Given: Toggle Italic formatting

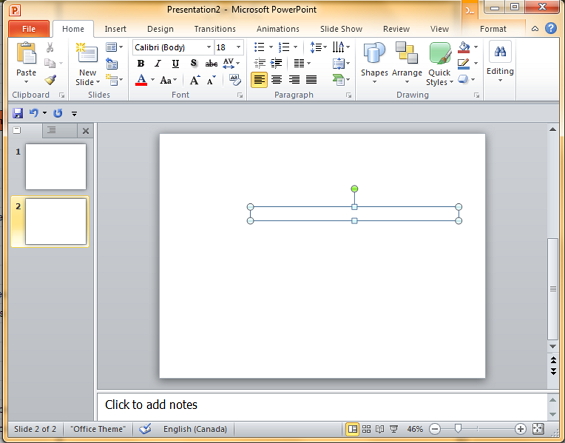Looking at the screenshot, I should pyautogui.click(x=158, y=64).
